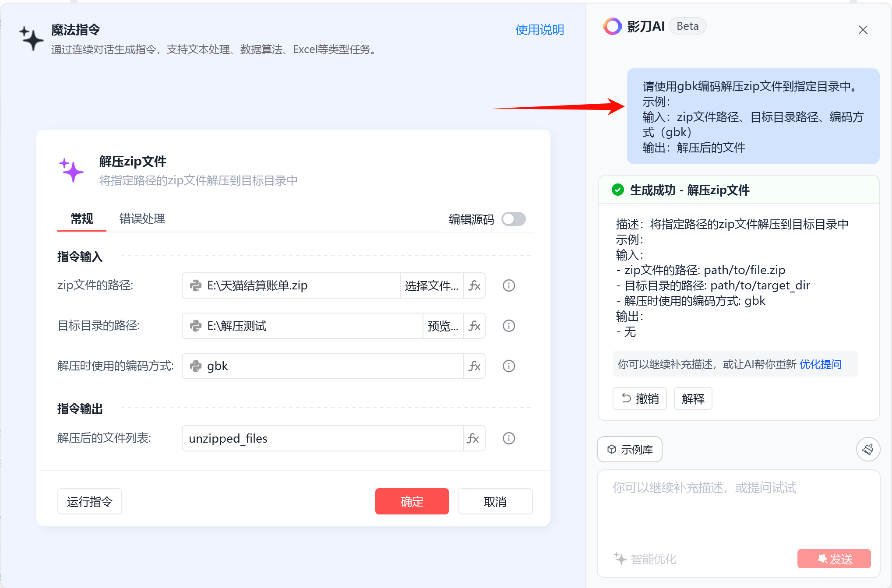Click the 优化提问 link
The image size is (892, 588).
coord(820,364)
